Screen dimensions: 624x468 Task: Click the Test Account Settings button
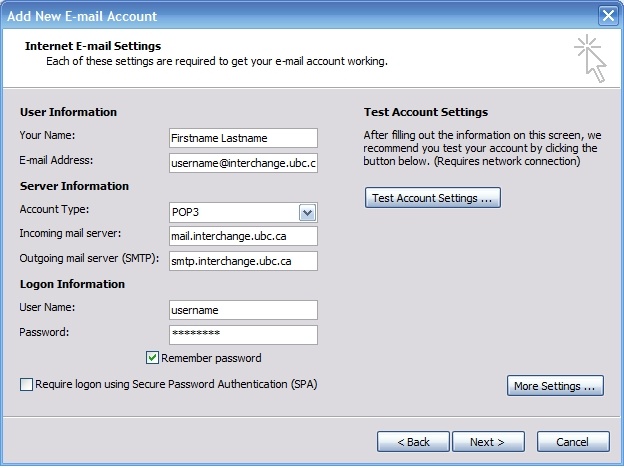click(432, 198)
